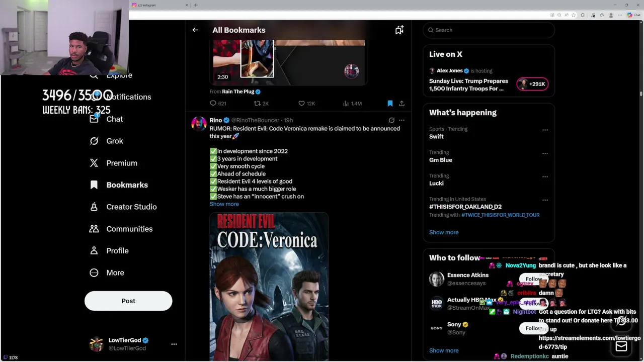Go to Profile in the sidebar

[x=109, y=251]
